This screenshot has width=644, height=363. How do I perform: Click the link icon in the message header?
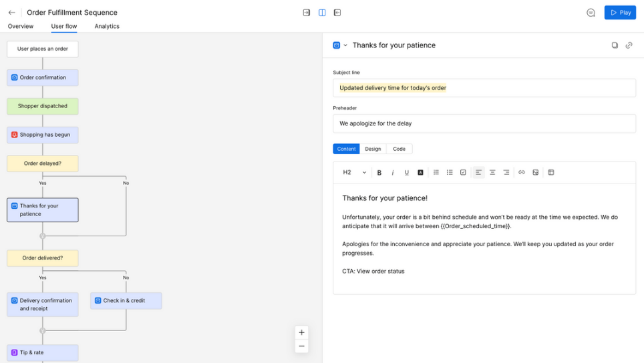click(629, 45)
